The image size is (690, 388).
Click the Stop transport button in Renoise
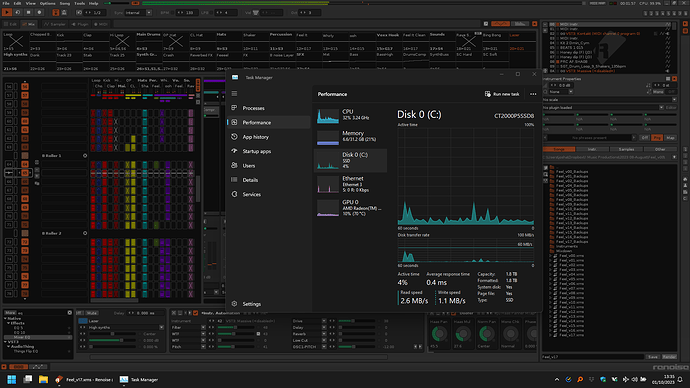point(28,13)
